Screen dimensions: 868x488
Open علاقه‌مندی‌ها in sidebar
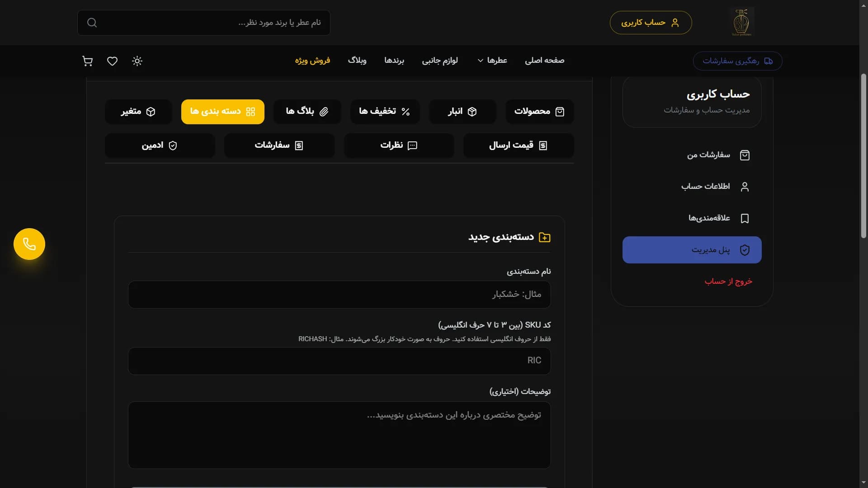(x=692, y=218)
